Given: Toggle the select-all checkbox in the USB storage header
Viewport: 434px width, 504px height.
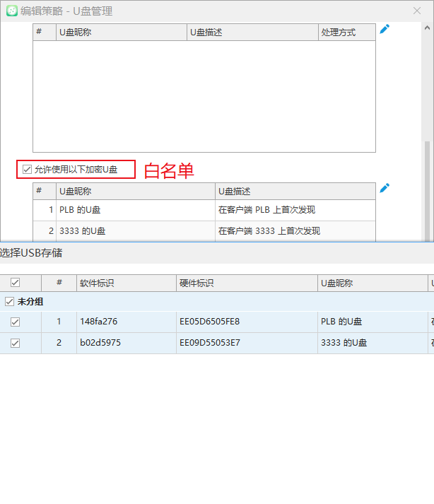Looking at the screenshot, I should [x=15, y=283].
